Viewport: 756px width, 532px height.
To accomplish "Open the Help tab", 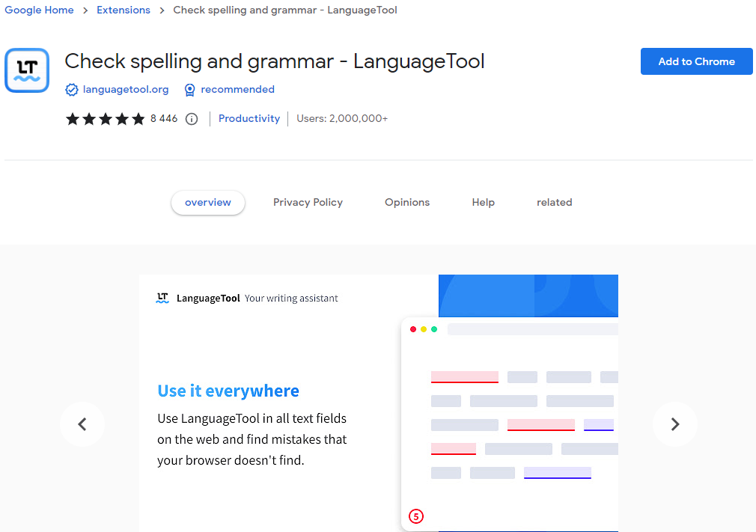I will pyautogui.click(x=483, y=202).
